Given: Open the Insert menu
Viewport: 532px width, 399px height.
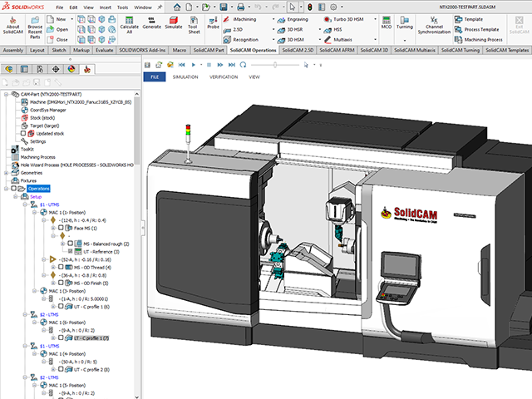Looking at the screenshot, I should (106, 7).
